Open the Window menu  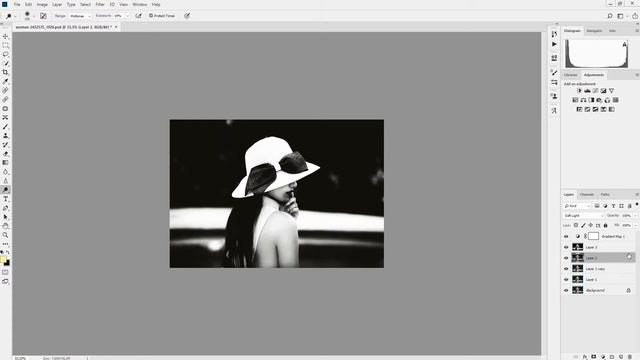pyautogui.click(x=140, y=4)
